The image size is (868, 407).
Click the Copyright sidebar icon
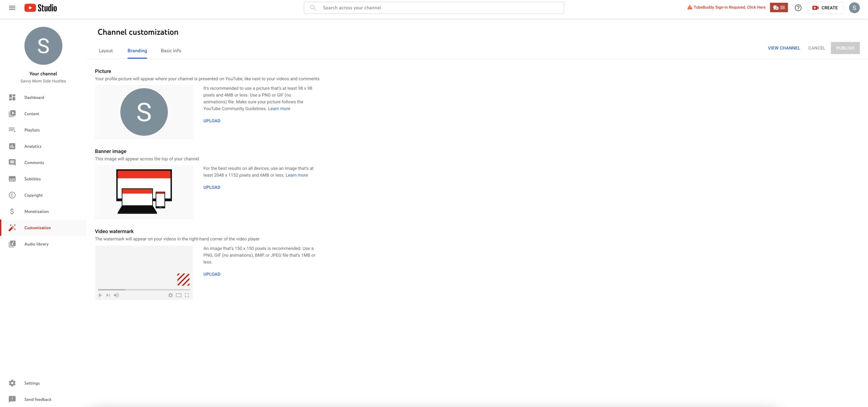12,195
